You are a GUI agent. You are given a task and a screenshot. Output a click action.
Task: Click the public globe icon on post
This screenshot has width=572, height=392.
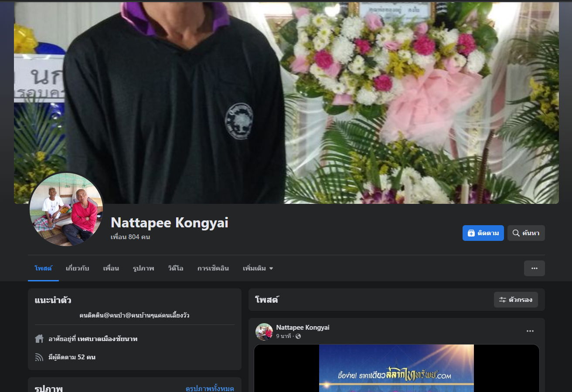pyautogui.click(x=298, y=336)
